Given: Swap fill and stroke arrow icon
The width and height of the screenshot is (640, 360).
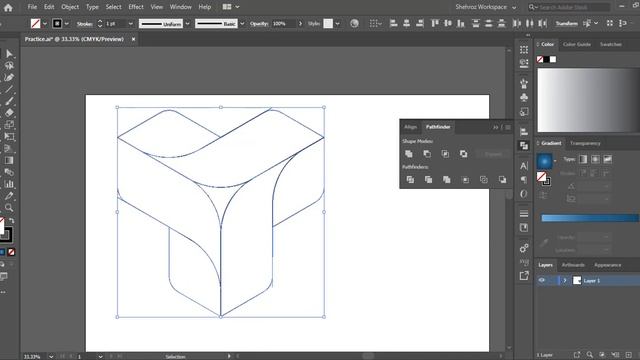Looking at the screenshot, I should click(12, 221).
